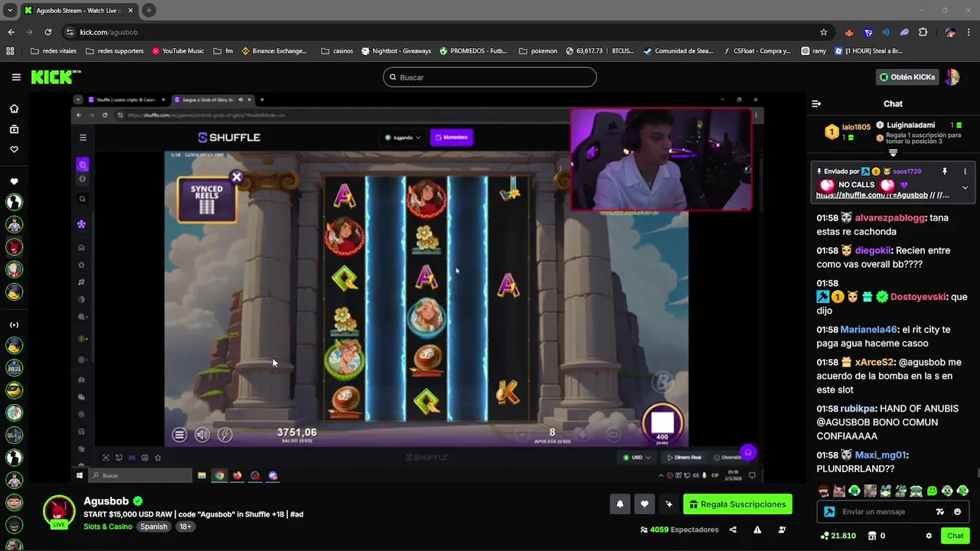980x551 pixels.
Task: Go to Kick home via logo
Action: 55,77
